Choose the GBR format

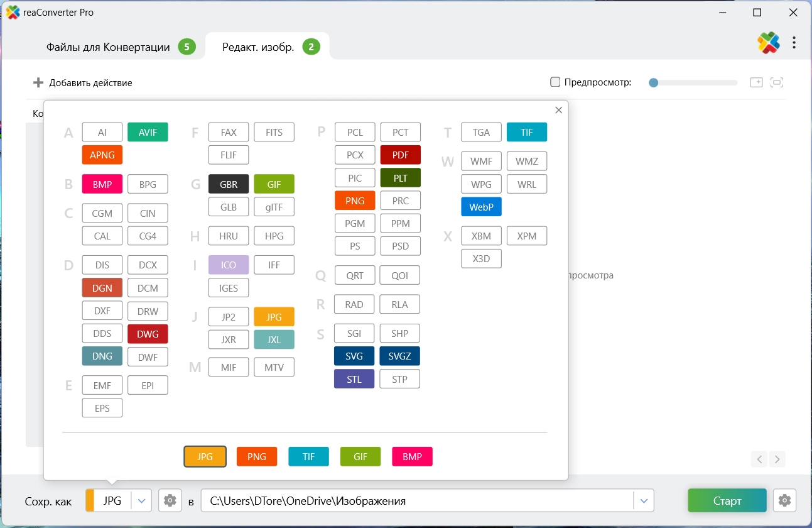229,184
